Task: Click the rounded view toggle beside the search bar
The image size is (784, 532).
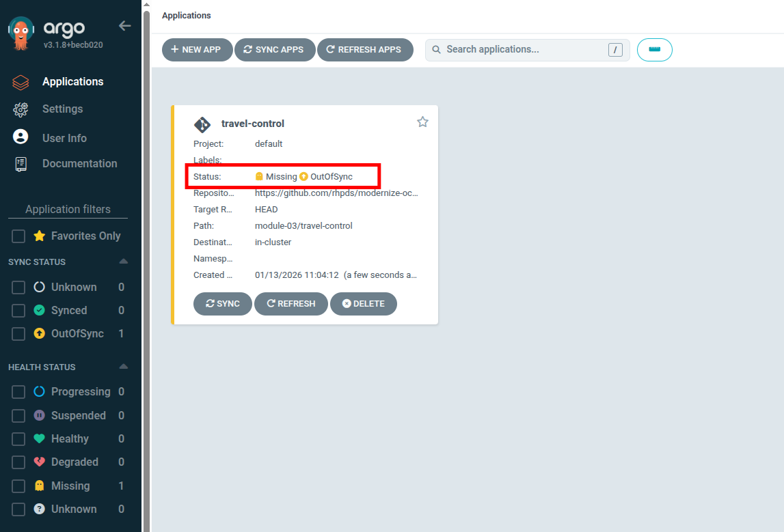Action: [654, 49]
